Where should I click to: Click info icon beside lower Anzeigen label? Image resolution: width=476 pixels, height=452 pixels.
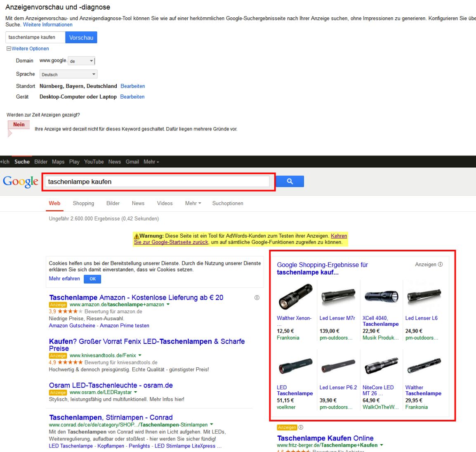[x=301, y=427]
